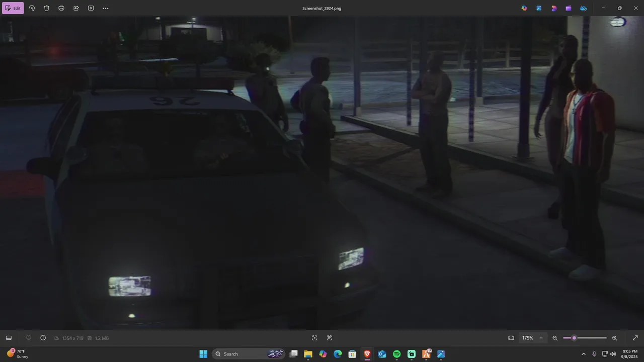Delete the photo using trash icon
This screenshot has height=362, width=644.
pos(46,8)
